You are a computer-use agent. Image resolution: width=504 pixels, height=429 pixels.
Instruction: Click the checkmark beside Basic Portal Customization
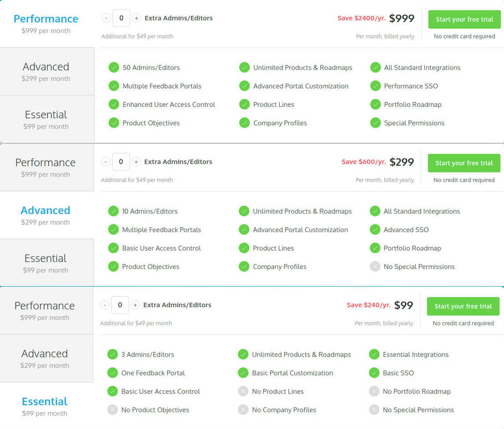coord(243,373)
